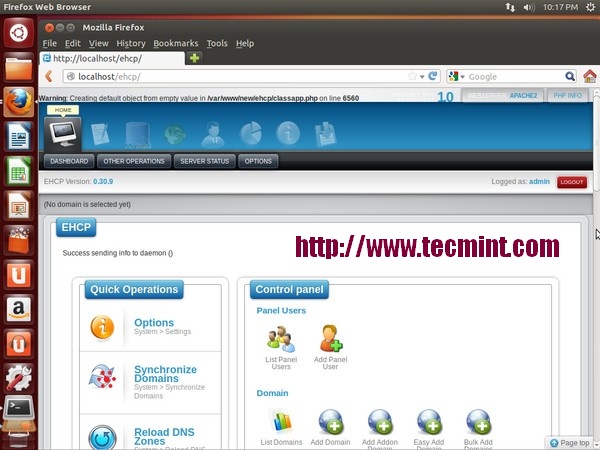Open List Panel Users icon
Screen dimensions: 600x450
tap(281, 339)
